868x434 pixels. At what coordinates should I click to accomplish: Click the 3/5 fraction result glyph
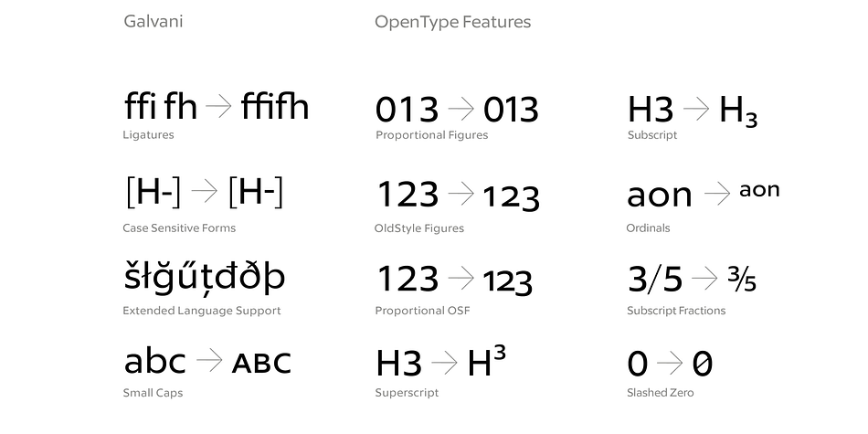(742, 279)
